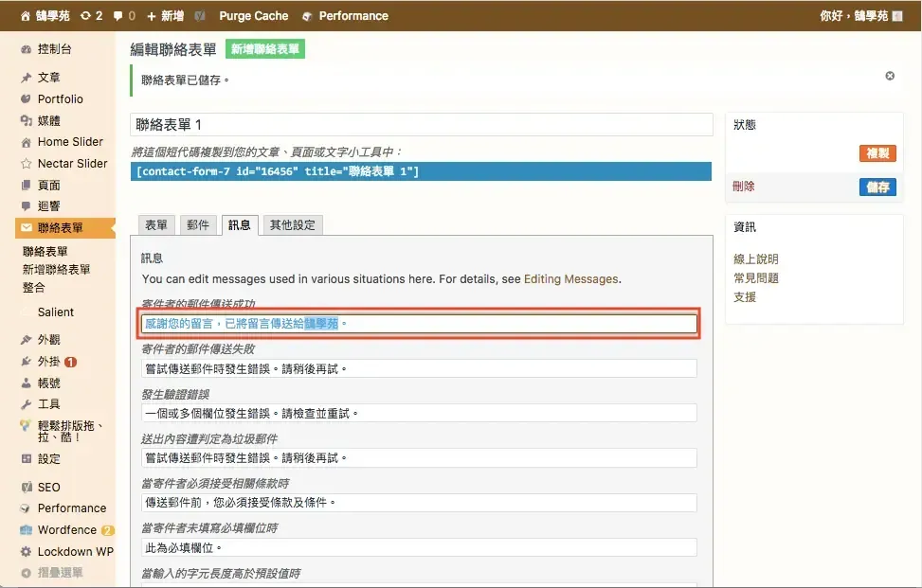
Task: Click the plugins update badge 1
Action: click(70, 362)
